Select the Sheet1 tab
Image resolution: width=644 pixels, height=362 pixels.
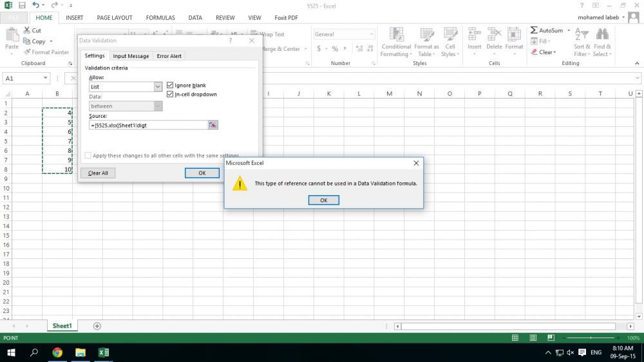click(x=62, y=326)
